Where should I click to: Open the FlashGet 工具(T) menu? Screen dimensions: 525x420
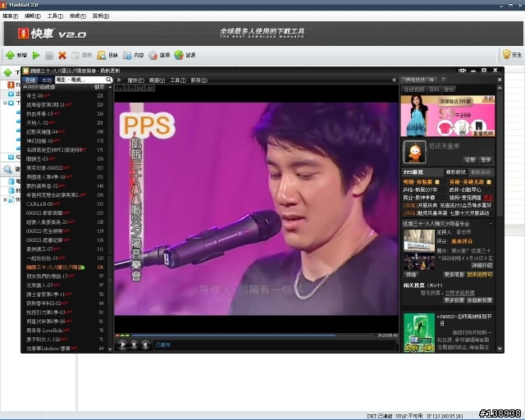tap(55, 16)
